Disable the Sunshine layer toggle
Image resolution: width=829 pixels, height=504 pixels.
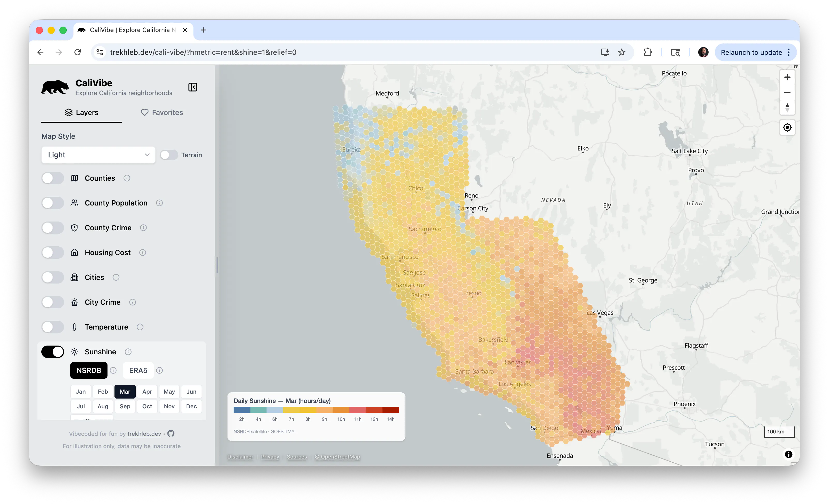52,352
